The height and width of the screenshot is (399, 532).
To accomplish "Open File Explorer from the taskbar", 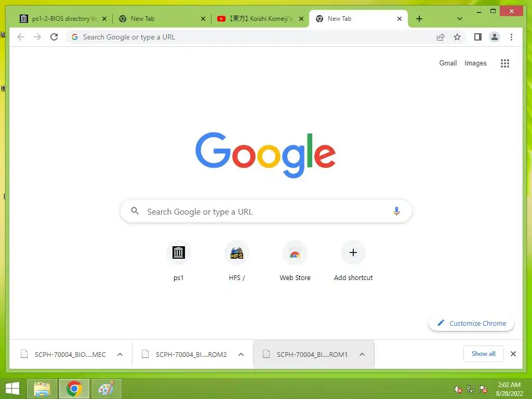I will [x=42, y=389].
